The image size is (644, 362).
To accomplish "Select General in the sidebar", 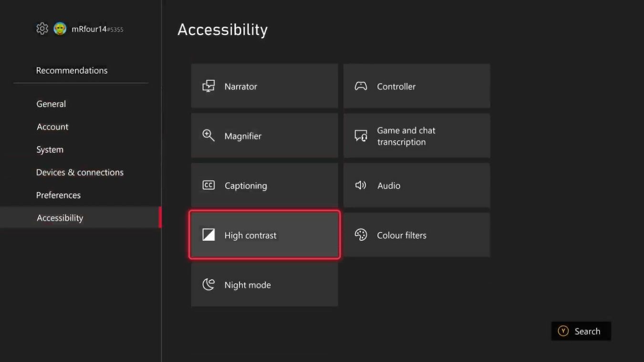I will point(51,103).
